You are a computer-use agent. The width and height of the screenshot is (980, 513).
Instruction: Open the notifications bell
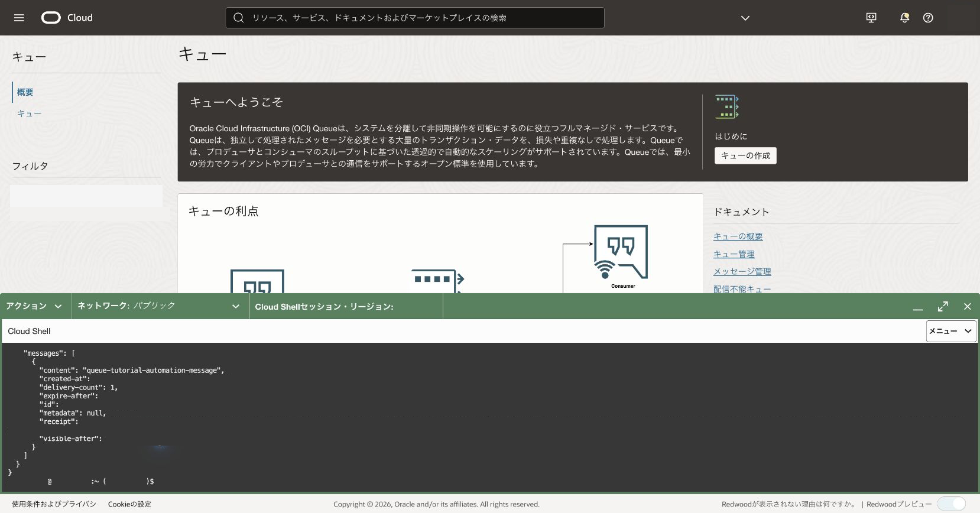[904, 18]
